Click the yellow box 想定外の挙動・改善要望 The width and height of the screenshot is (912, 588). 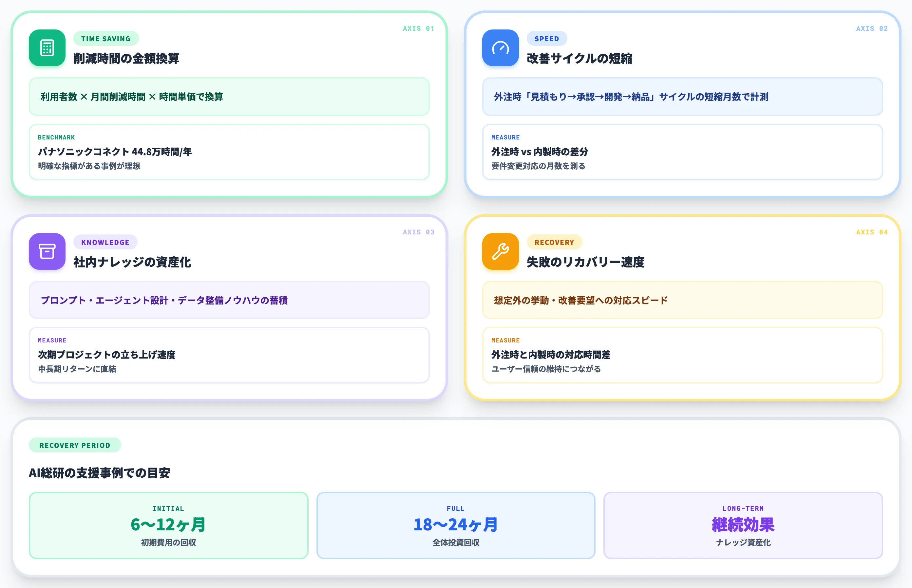(x=682, y=300)
